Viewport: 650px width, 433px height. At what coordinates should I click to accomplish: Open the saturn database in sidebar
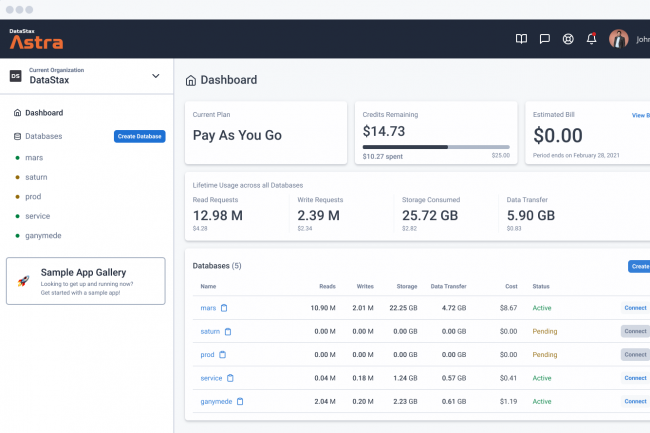click(36, 177)
